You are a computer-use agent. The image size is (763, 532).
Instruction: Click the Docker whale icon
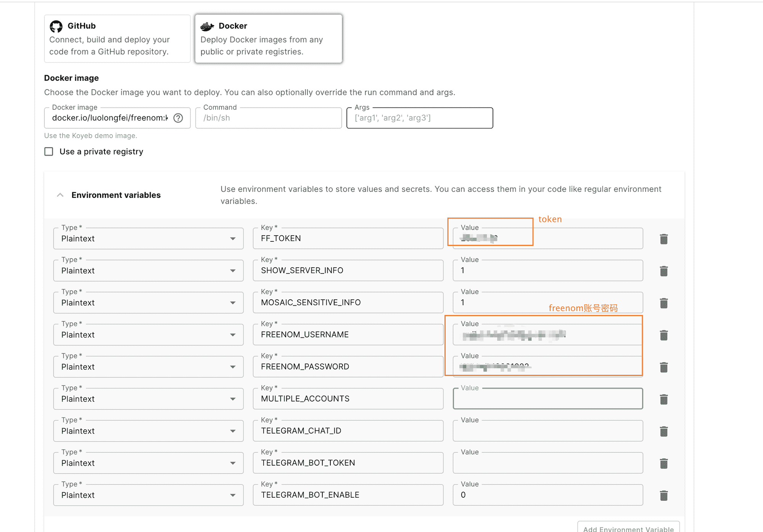coord(207,26)
